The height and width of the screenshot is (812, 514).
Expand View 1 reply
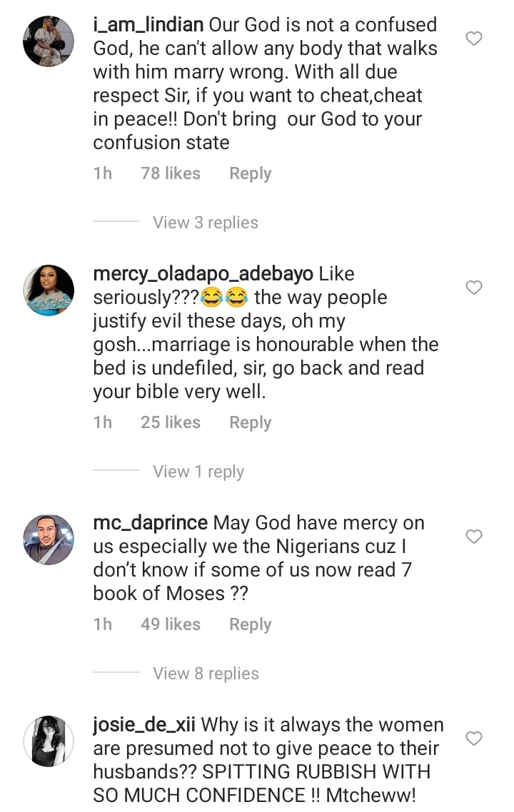198,472
